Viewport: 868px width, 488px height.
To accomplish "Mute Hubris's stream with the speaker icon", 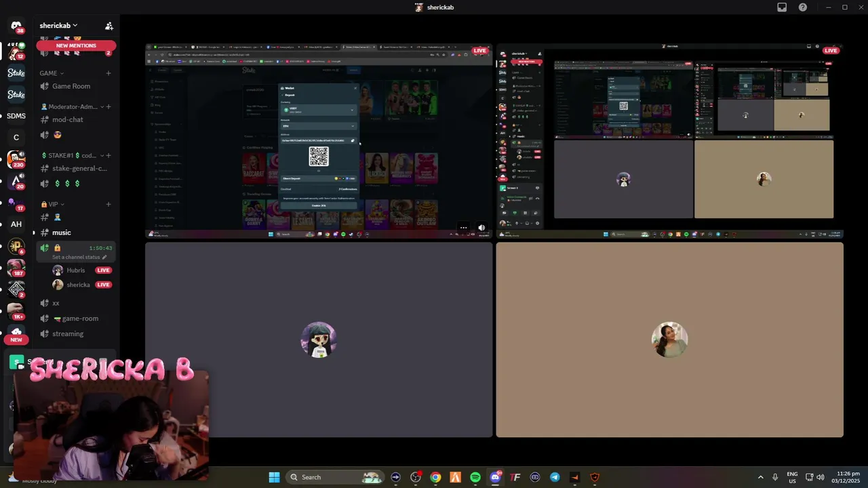I will point(481,228).
